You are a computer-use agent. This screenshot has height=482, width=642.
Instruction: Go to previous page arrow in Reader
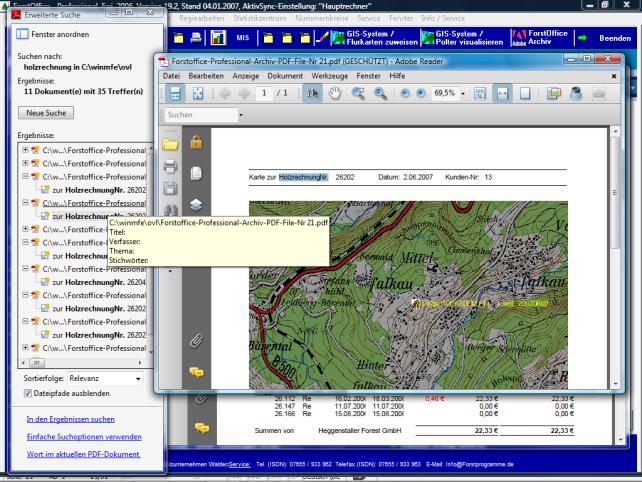click(x=225, y=93)
